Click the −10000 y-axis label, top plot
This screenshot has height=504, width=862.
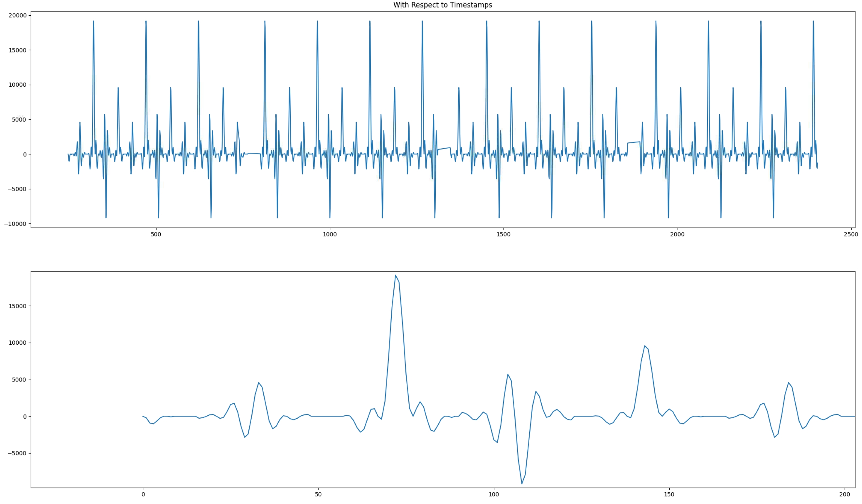coord(15,224)
